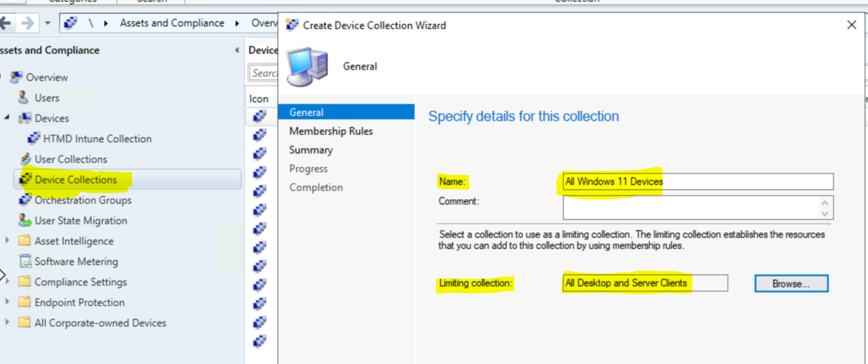
Task: Select HTMD Intune Collection tree item
Action: [x=97, y=138]
